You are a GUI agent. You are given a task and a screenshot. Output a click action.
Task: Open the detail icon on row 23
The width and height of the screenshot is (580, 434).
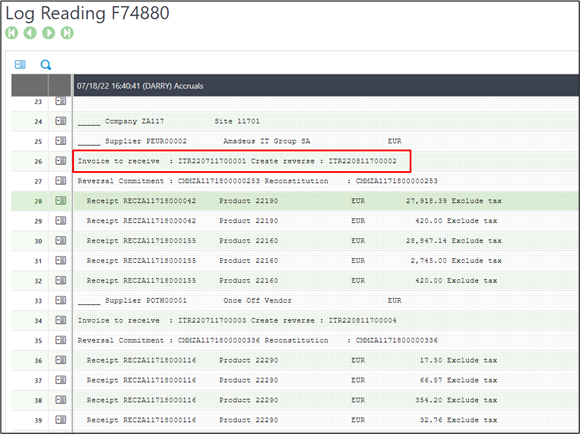tap(61, 101)
